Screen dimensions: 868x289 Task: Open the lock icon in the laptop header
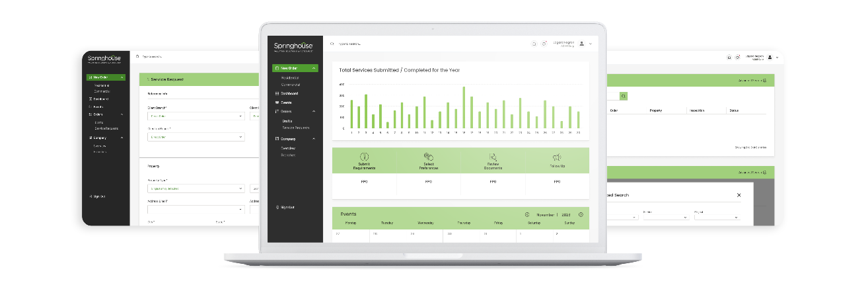tap(534, 44)
